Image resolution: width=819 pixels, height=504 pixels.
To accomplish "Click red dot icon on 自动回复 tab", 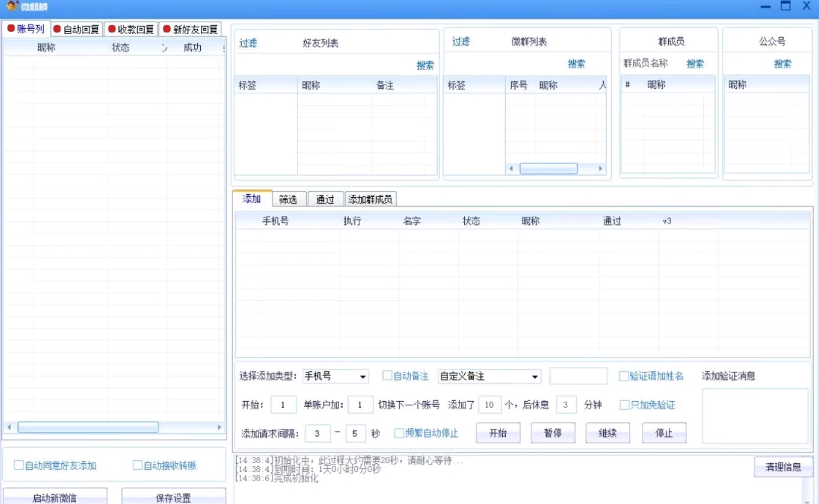I will (x=58, y=30).
